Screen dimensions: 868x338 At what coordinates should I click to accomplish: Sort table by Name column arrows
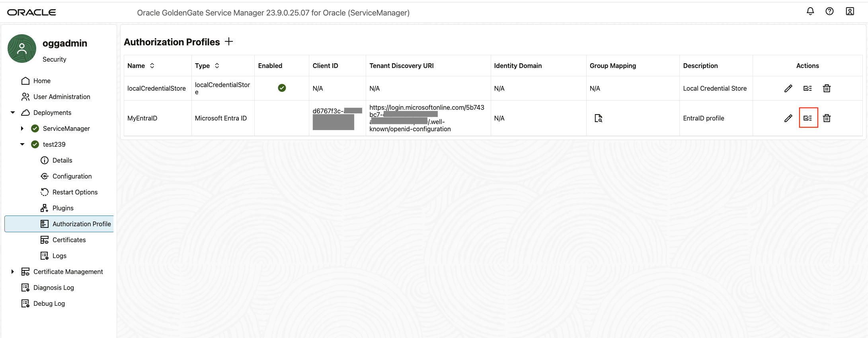coord(152,66)
